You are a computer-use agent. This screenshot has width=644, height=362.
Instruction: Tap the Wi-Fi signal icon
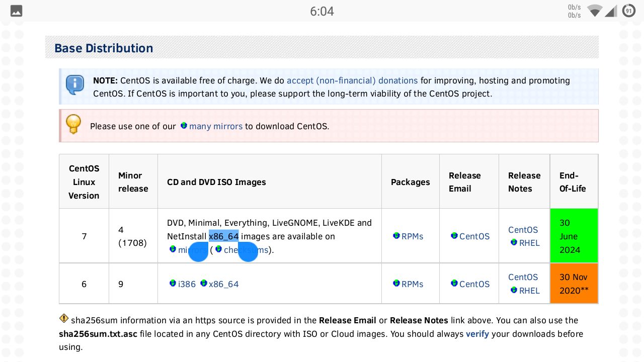[595, 11]
